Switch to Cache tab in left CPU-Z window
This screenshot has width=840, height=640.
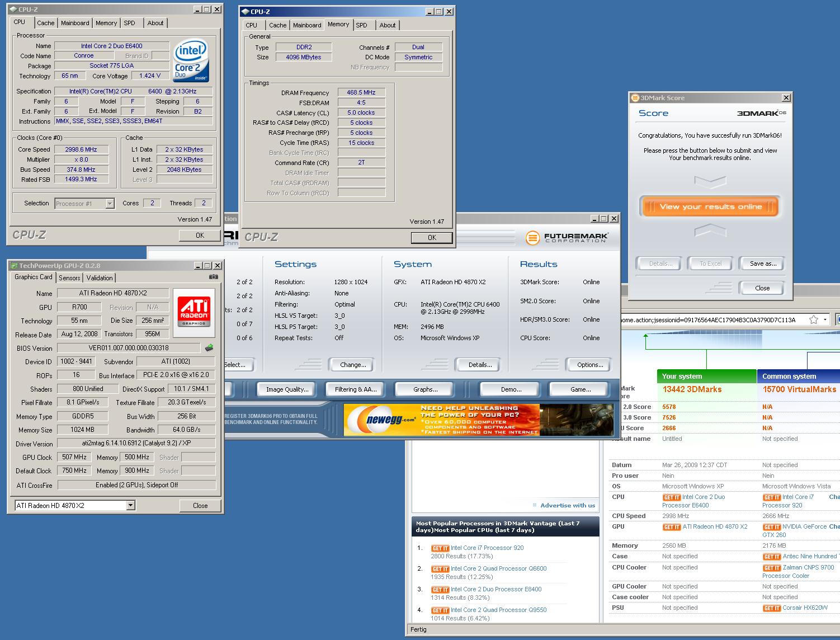[x=46, y=23]
